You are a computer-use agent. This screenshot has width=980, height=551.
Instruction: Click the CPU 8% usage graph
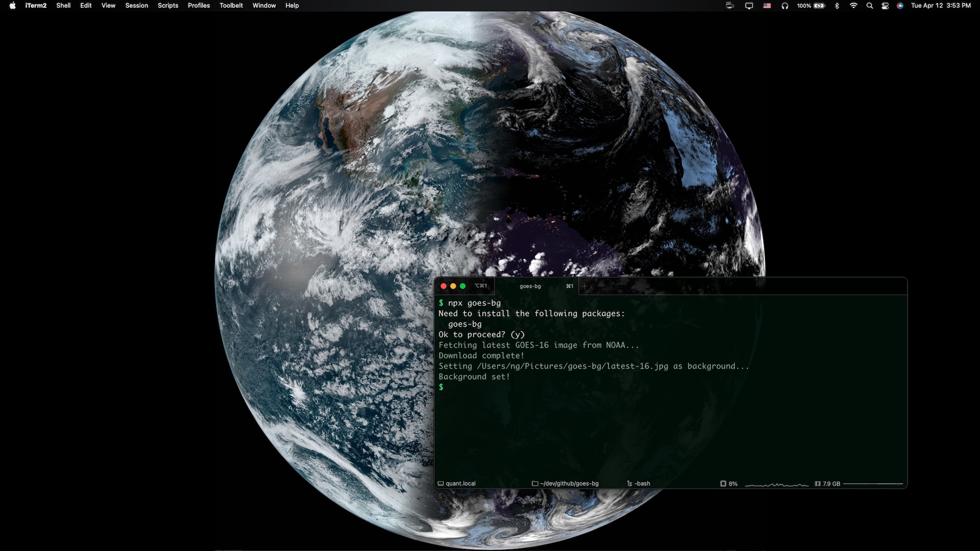pyautogui.click(x=776, y=484)
